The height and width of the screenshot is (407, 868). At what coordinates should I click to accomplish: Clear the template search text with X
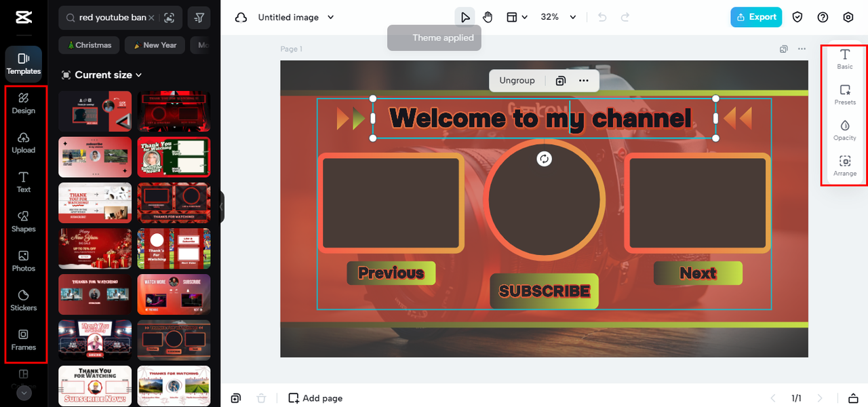(x=151, y=18)
